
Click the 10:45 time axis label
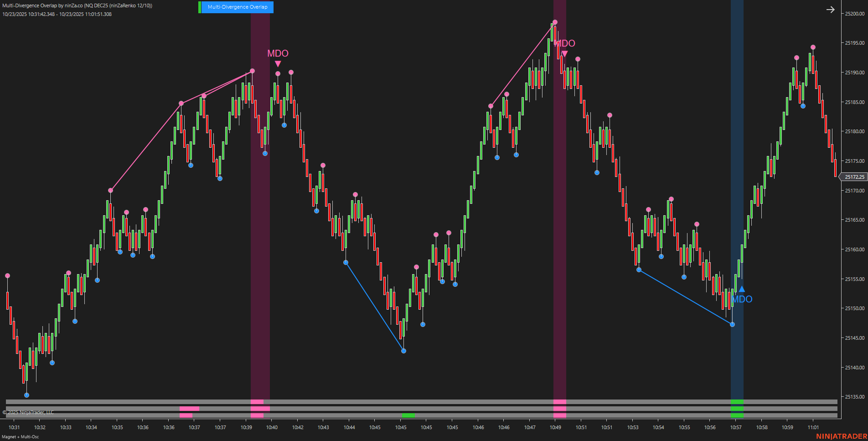(x=375, y=427)
